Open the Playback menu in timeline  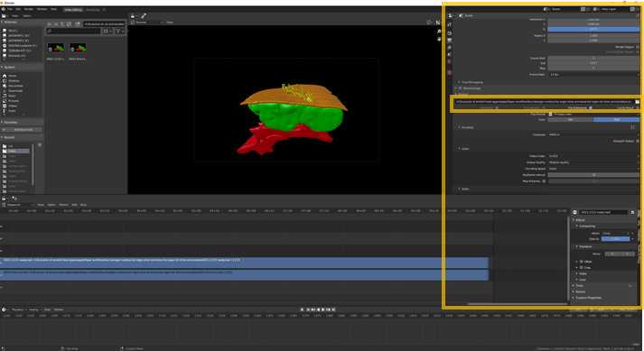pyautogui.click(x=18, y=309)
